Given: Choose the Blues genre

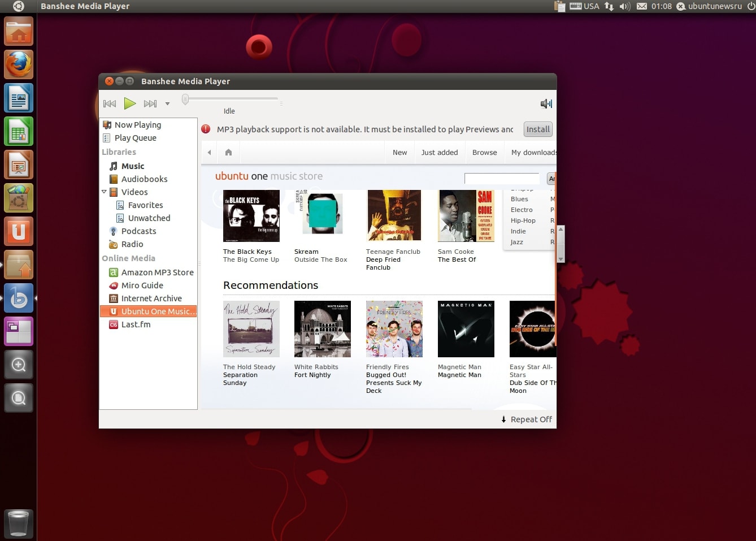Looking at the screenshot, I should pos(519,199).
